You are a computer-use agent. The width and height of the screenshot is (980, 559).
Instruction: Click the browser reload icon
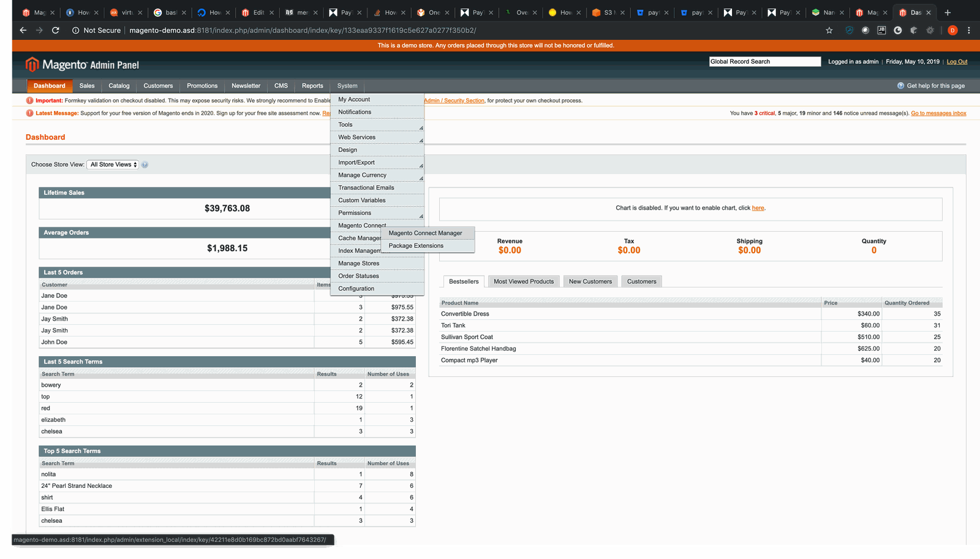tap(55, 30)
